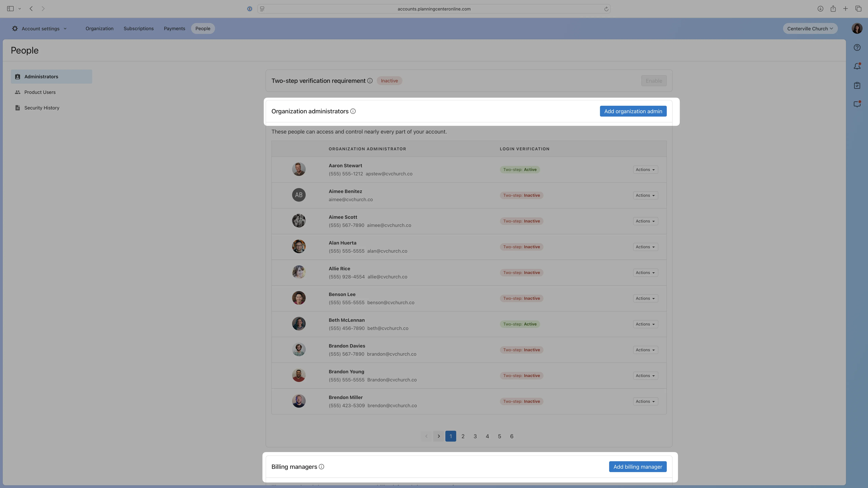Switch to the Organization tab
This screenshot has width=868, height=488.
point(99,28)
